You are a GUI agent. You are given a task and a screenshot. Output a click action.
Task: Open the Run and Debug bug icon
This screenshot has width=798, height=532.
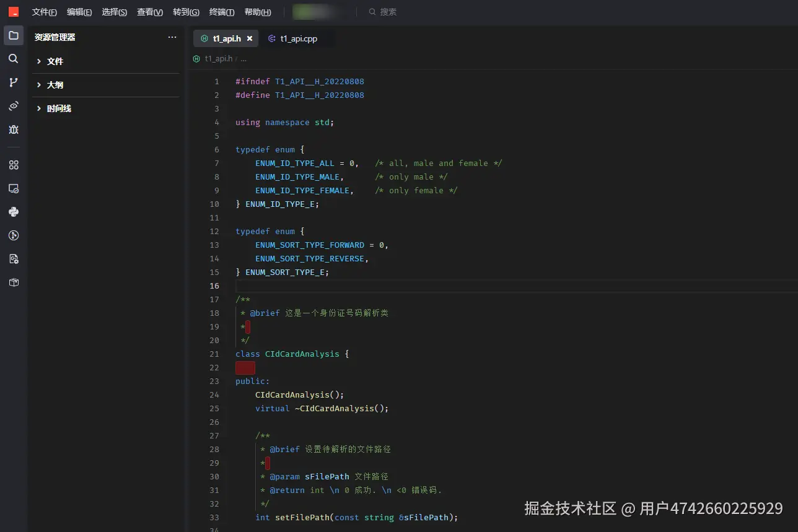[x=13, y=129]
